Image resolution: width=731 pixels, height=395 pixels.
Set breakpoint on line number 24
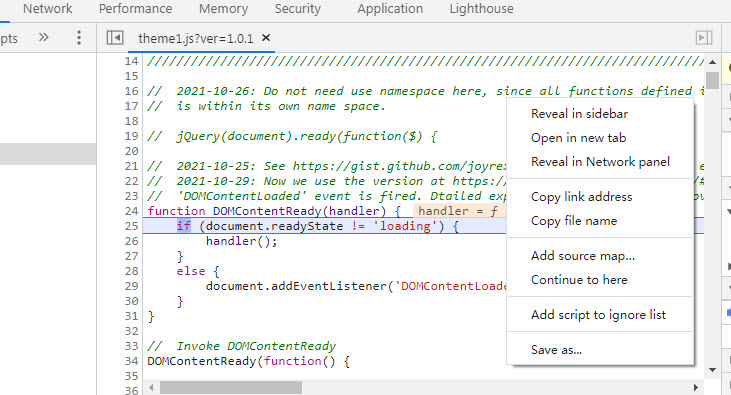pos(131,211)
